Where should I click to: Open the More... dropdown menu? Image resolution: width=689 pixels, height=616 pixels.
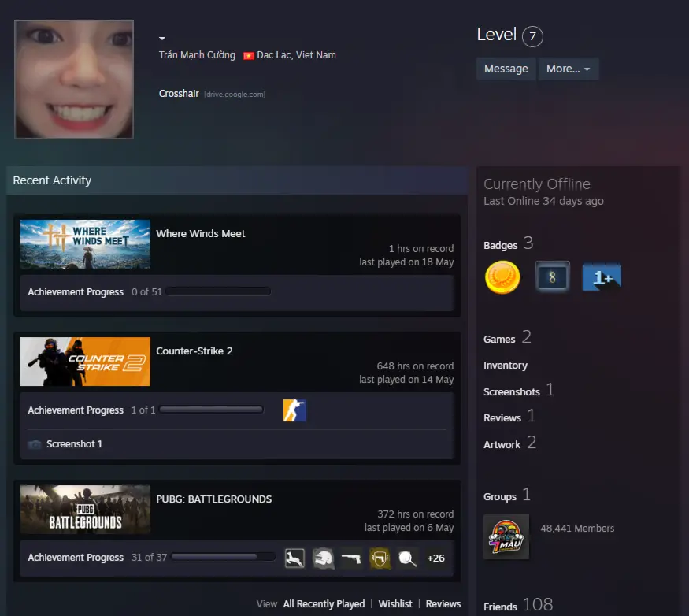pyautogui.click(x=569, y=69)
